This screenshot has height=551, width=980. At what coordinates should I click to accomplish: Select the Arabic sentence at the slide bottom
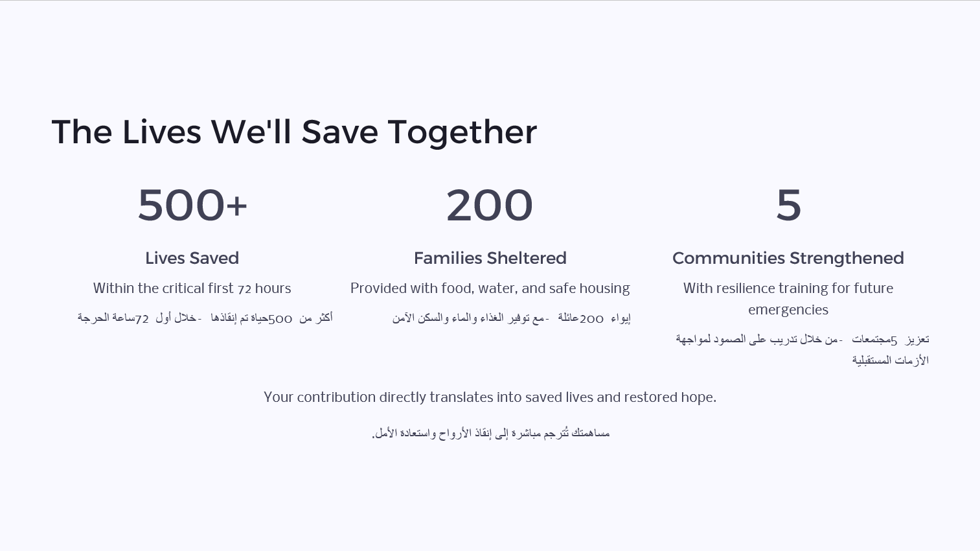point(490,433)
